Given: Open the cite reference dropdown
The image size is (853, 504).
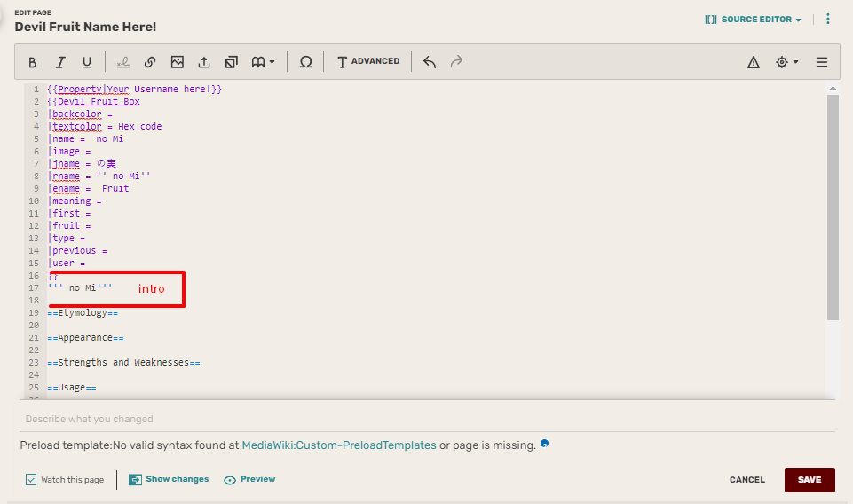Looking at the screenshot, I should click(264, 62).
